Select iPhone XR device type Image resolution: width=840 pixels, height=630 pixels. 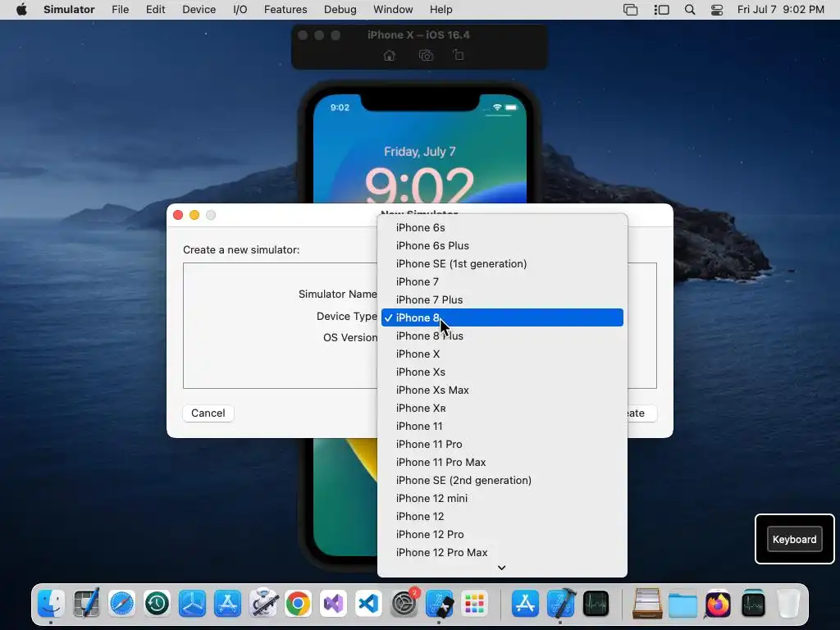click(502, 409)
